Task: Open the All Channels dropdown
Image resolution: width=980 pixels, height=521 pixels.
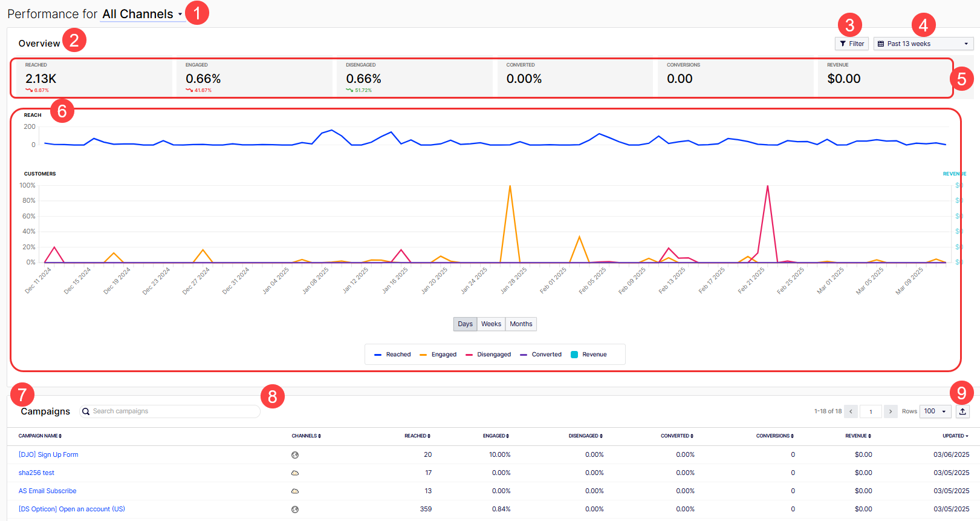Action: point(143,14)
